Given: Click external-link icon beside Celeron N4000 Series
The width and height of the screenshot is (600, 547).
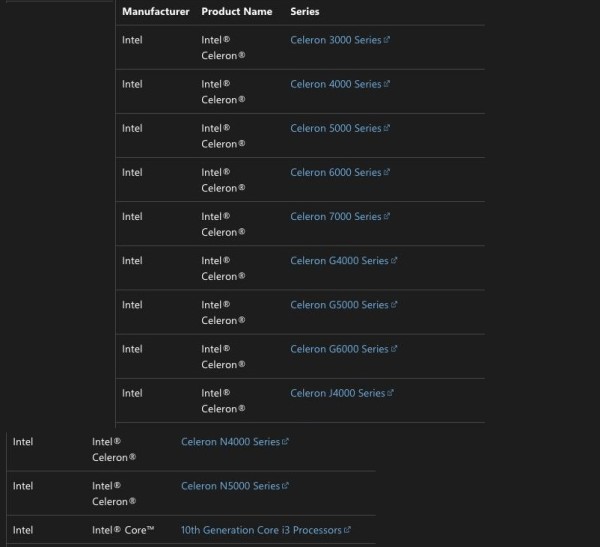Looking at the screenshot, I should (285, 441).
